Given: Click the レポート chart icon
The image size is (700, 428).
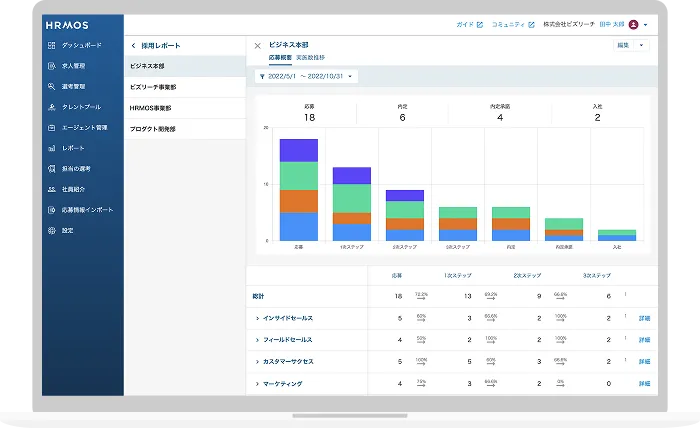Looking at the screenshot, I should click(x=52, y=148).
